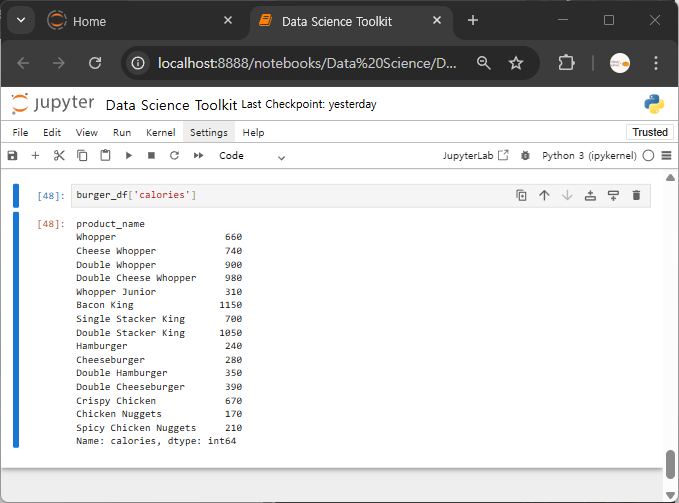Rename the notebook title Data Science Toolkit

click(x=171, y=105)
